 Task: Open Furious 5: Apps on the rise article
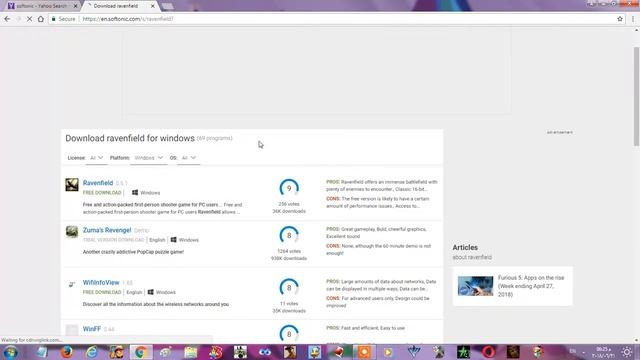531,286
